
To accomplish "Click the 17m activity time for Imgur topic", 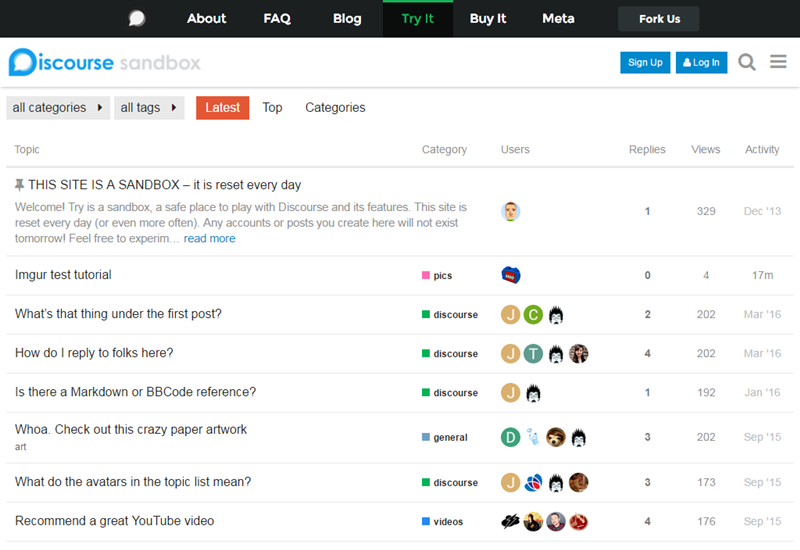I will pos(762,276).
